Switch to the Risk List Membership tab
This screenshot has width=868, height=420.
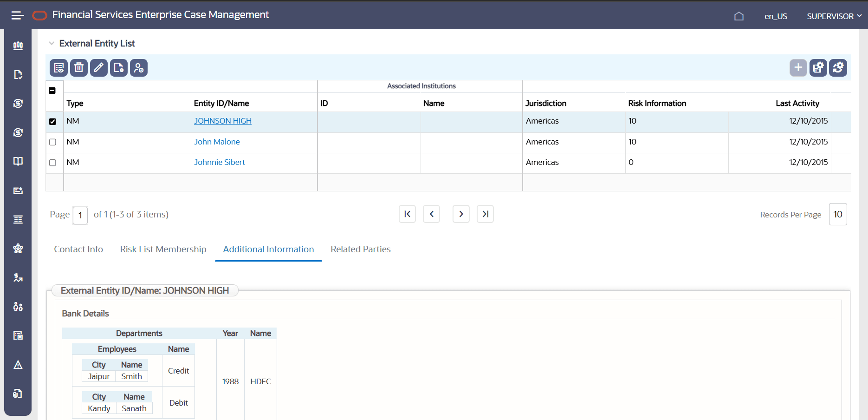point(163,249)
